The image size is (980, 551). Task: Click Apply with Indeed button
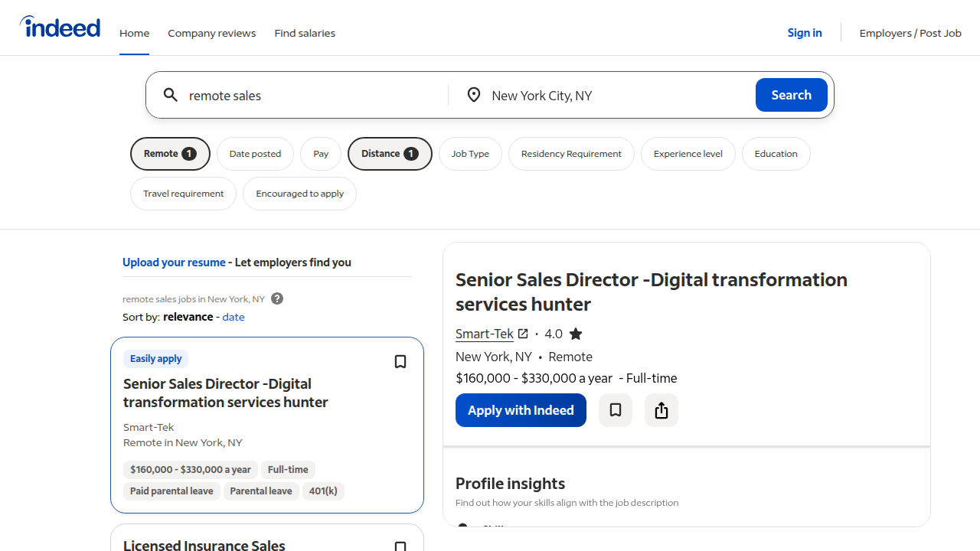521,410
